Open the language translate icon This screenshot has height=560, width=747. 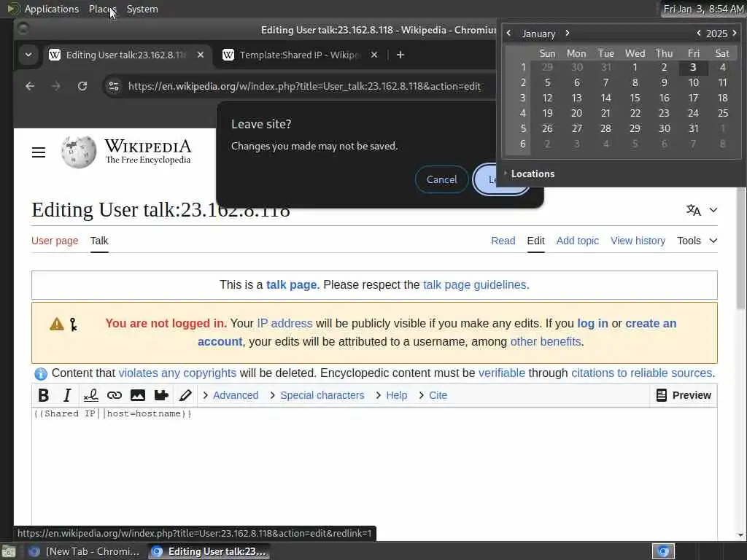pos(693,210)
